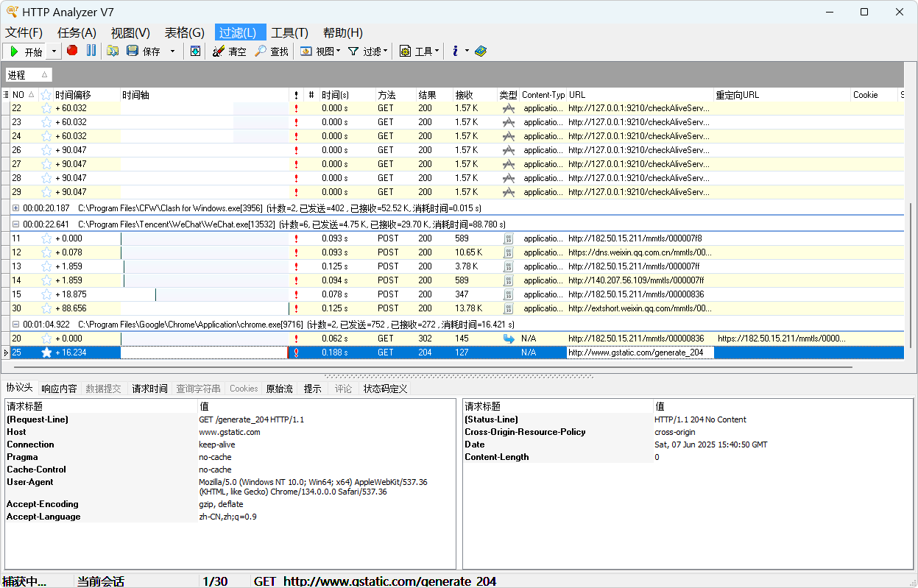Open the dropdown arrow beside info icon

coord(467,52)
